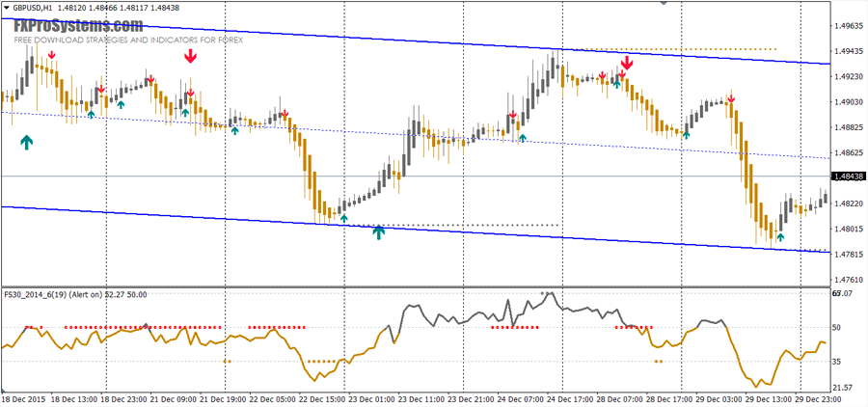Viewport: 868px width, 407px height.
Task: Click the small teal arrow at 29 Dec low
Action: click(781, 235)
